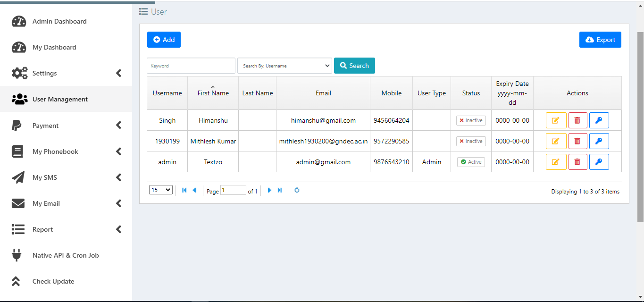Viewport: 644px width, 302px height.
Task: Open the Payment menu item
Action: [x=44, y=125]
